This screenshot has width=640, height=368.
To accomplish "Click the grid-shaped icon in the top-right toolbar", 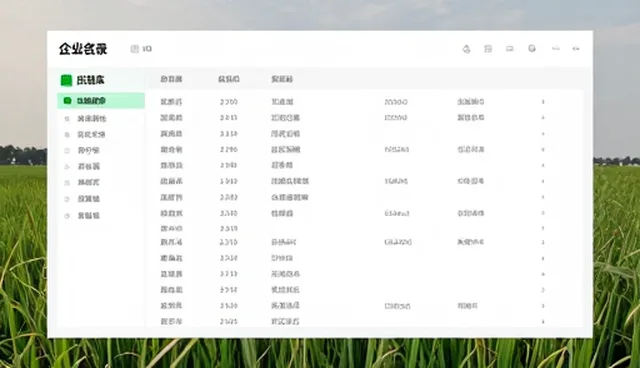I will [x=488, y=49].
